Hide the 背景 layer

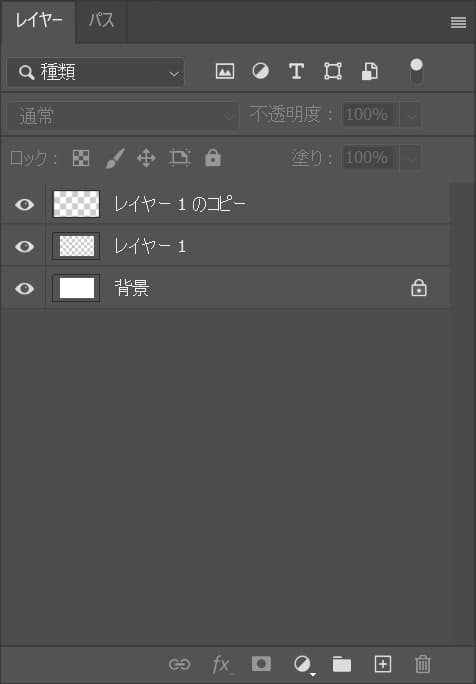point(24,288)
